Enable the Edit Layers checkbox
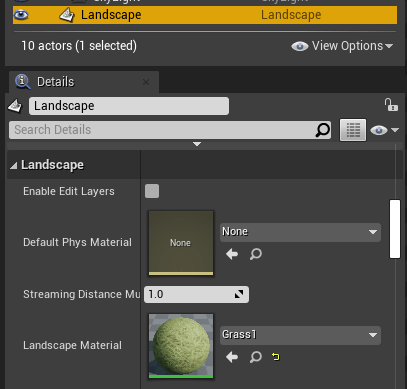The height and width of the screenshot is (389, 407). [x=152, y=191]
